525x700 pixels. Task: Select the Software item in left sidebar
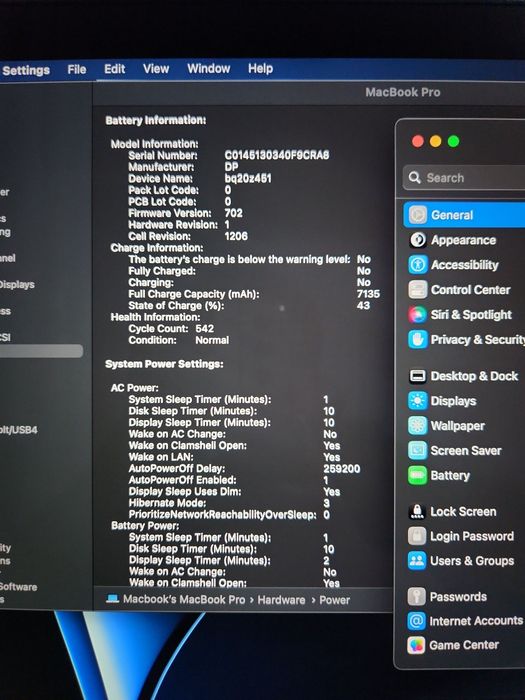tap(18, 587)
